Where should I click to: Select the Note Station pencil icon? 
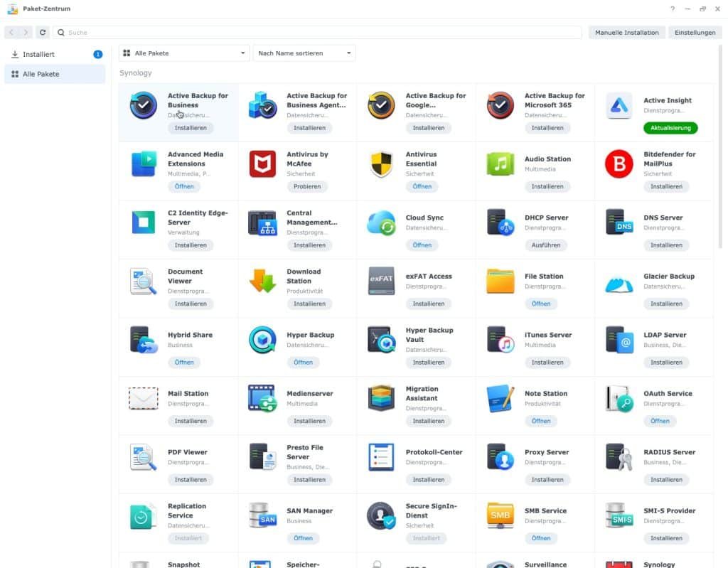[x=500, y=398]
